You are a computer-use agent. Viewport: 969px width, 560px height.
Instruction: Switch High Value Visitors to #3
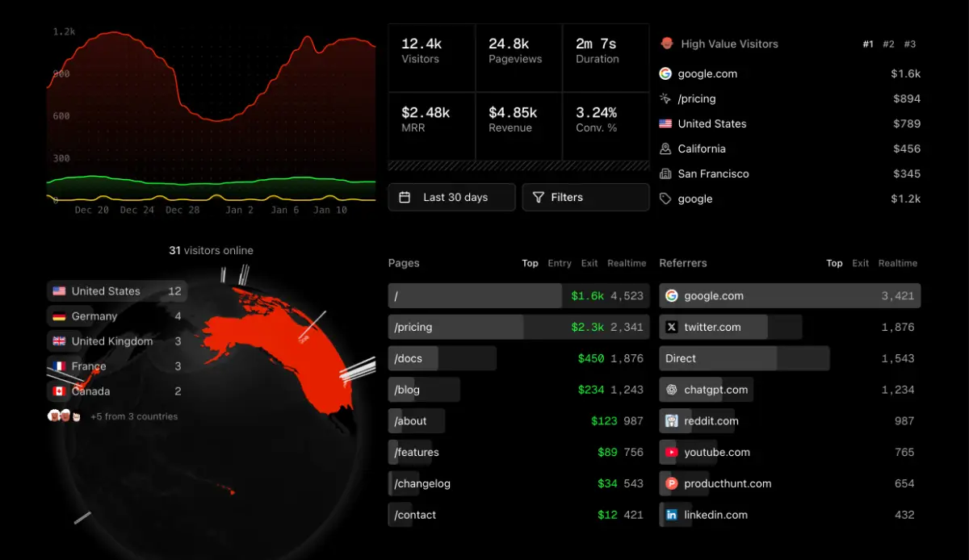909,44
